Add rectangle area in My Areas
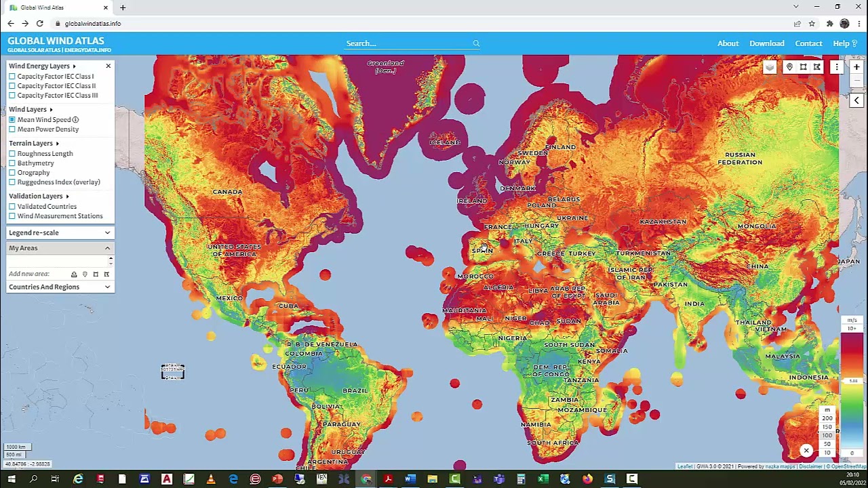Viewport: 868px width, 488px height. click(x=96, y=274)
